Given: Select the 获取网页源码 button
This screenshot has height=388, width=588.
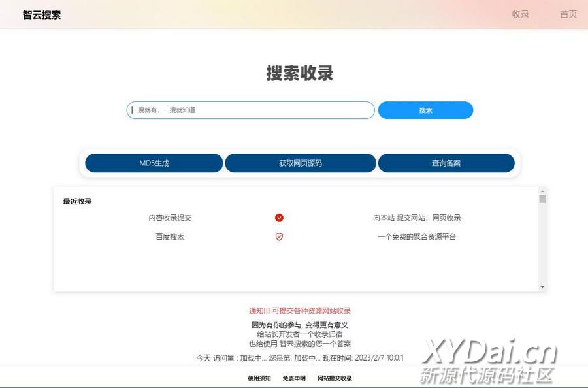Looking at the screenshot, I should pos(301,163).
